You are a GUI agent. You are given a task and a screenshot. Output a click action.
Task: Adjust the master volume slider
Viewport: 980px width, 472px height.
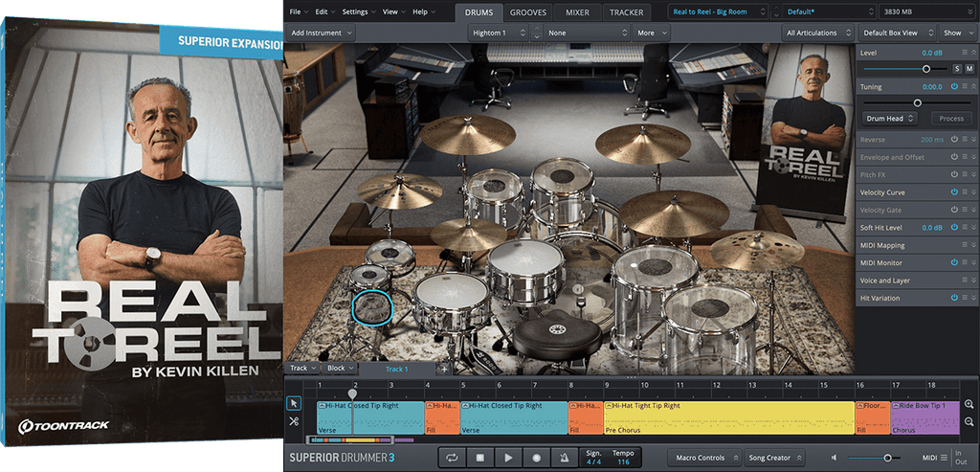click(x=887, y=459)
